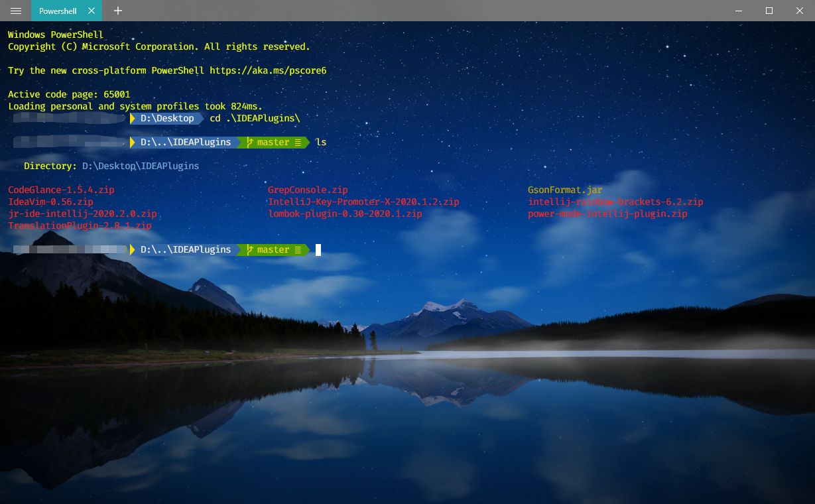Close the Powershell tab
The height and width of the screenshot is (504, 815).
tap(92, 11)
